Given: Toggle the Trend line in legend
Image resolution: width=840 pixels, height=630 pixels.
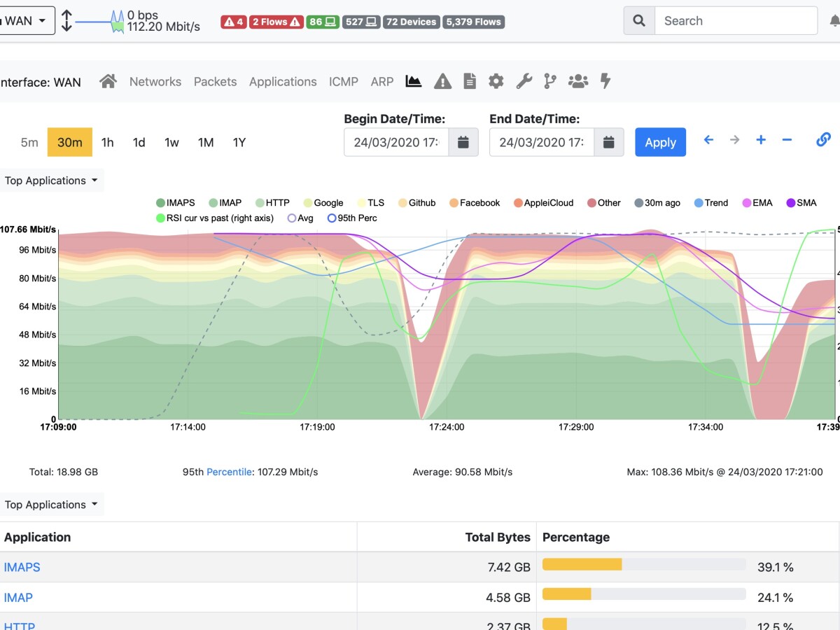Looking at the screenshot, I should pos(710,203).
